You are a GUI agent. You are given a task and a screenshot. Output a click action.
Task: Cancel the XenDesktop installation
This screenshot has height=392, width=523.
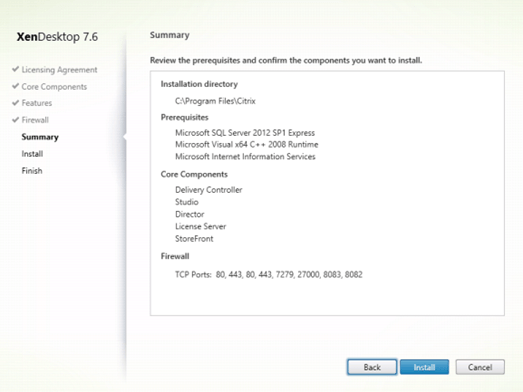[x=480, y=367]
